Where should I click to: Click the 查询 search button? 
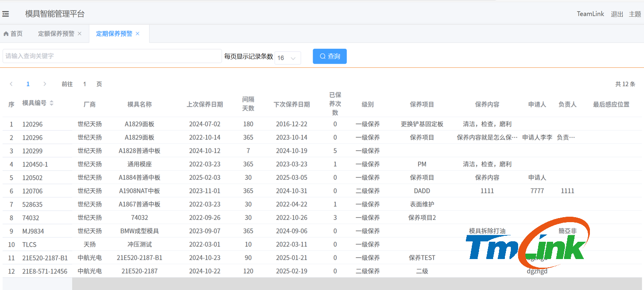click(x=329, y=56)
